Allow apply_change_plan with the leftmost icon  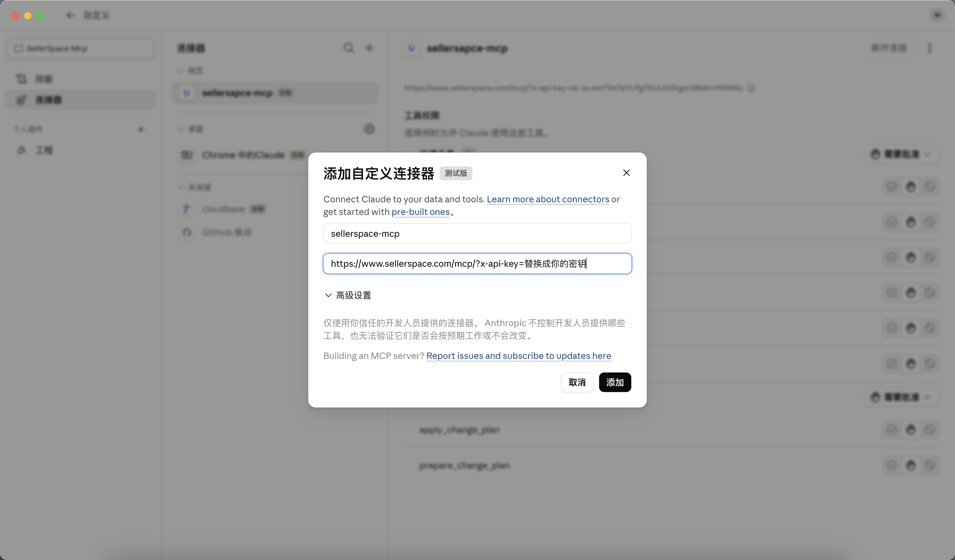(891, 430)
